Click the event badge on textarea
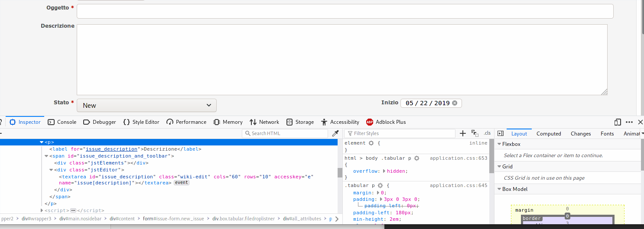The image size is (644, 229). [182, 183]
